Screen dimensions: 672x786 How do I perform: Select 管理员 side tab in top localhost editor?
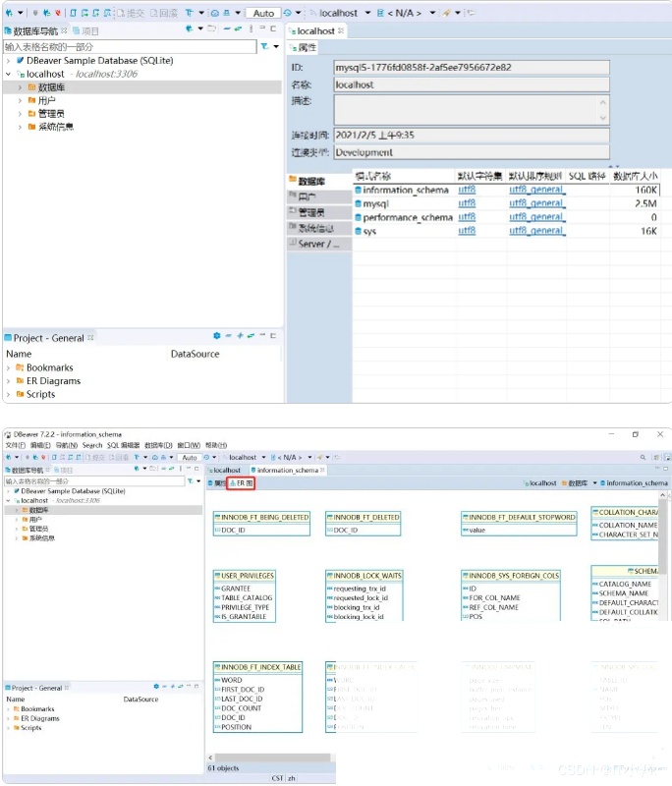tap(318, 212)
